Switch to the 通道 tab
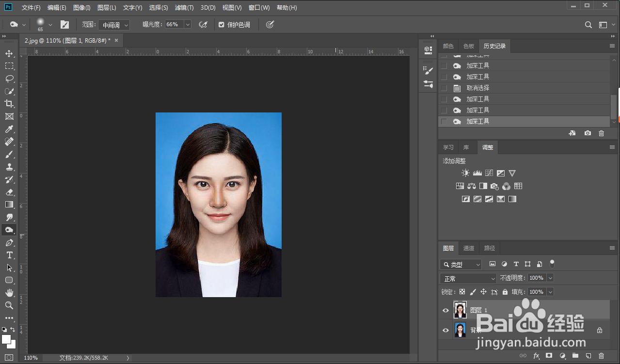Screen dimensions: 620x364 (x=469, y=248)
